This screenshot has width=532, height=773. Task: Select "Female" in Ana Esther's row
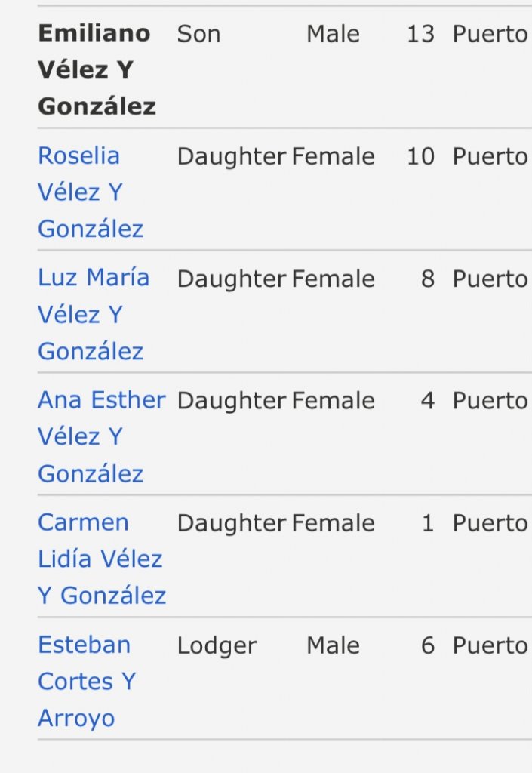click(333, 402)
